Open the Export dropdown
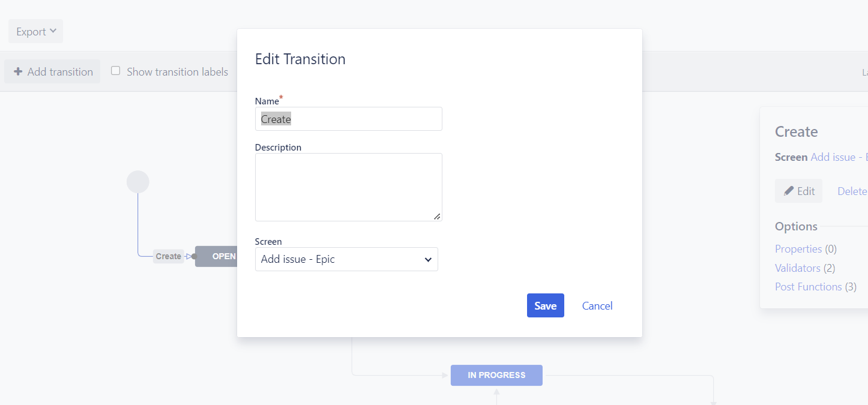The image size is (868, 405). (x=35, y=31)
